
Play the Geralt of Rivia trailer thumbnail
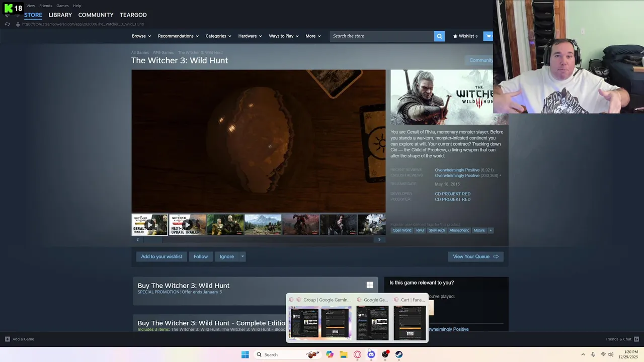pyautogui.click(x=149, y=225)
